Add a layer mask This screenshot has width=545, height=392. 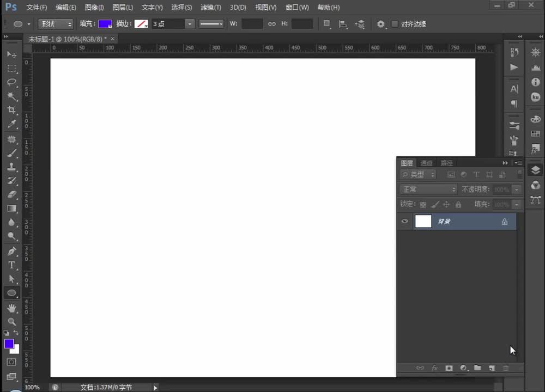[x=449, y=367]
